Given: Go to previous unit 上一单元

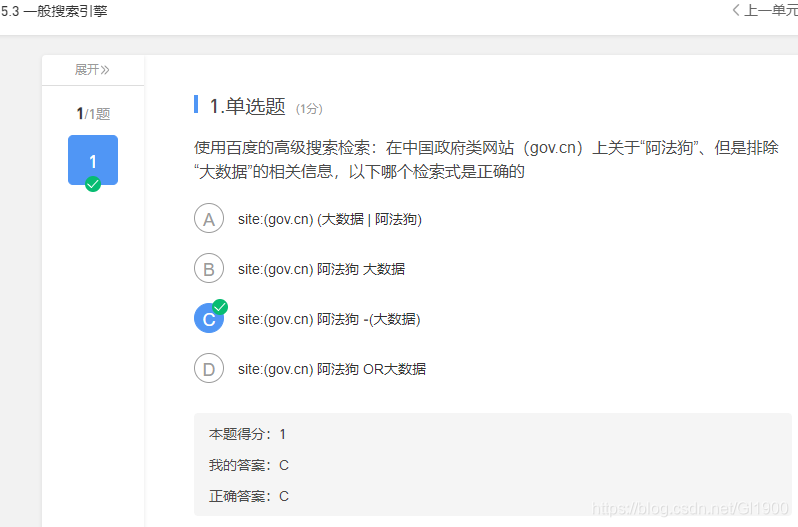Looking at the screenshot, I should pos(765,10).
